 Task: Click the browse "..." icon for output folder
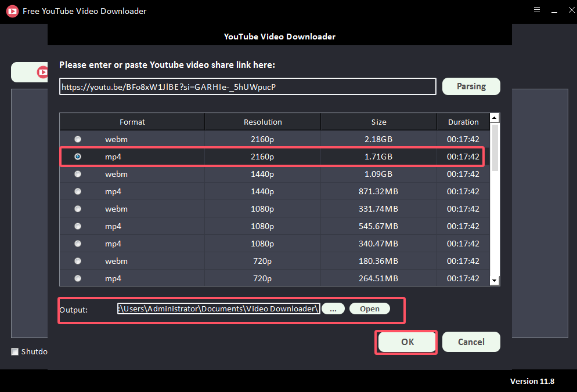pos(333,308)
